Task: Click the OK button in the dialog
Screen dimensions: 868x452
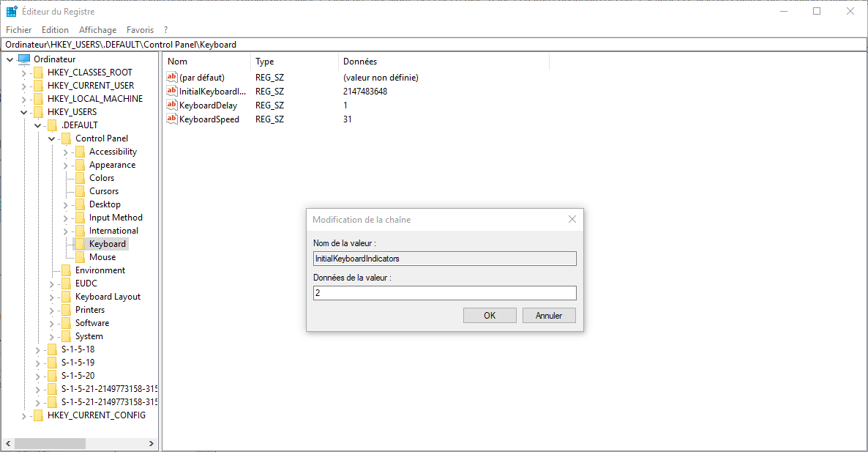Action: (489, 315)
